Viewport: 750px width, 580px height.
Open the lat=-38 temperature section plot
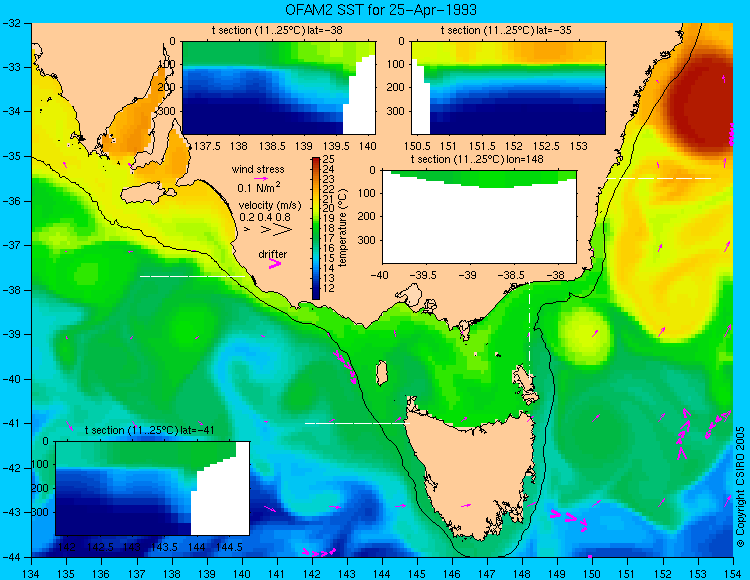click(x=279, y=88)
